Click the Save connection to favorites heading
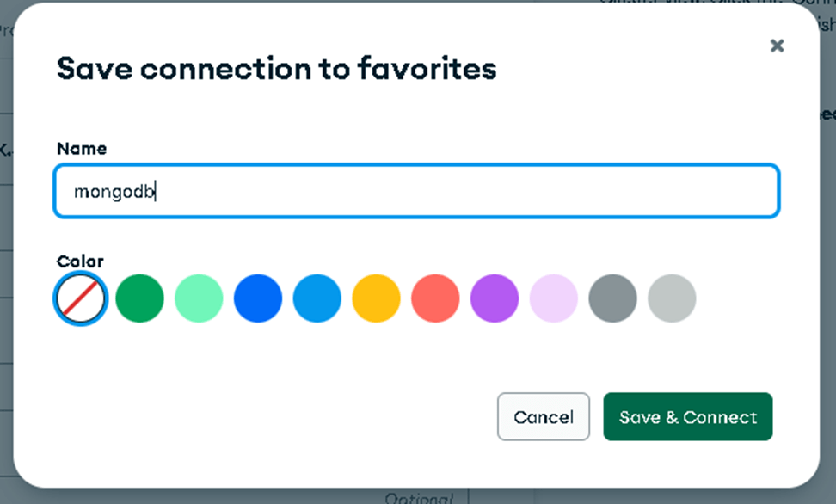836x504 pixels. point(276,69)
